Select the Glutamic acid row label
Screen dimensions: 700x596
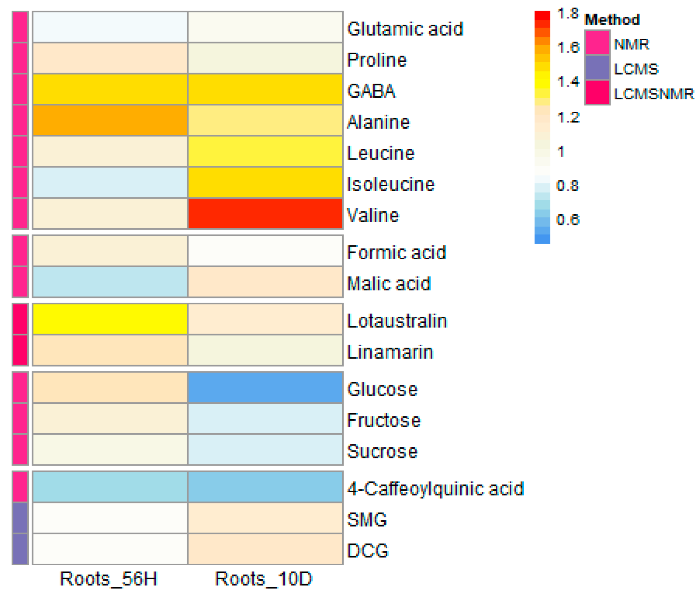[405, 29]
